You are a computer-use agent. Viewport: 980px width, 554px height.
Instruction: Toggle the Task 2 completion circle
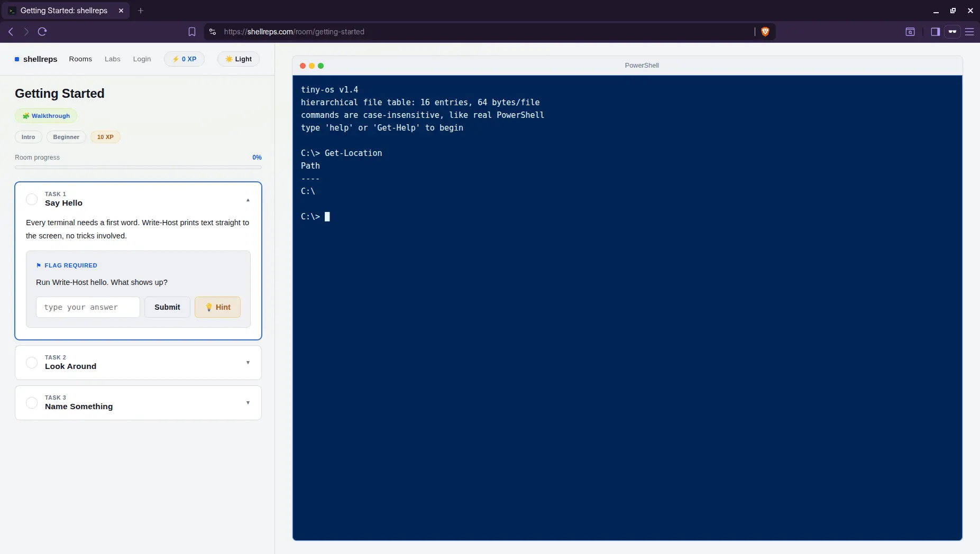pyautogui.click(x=32, y=363)
